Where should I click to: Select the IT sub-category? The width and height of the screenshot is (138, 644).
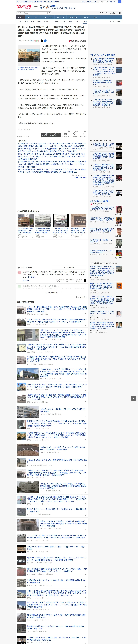point(64,21)
